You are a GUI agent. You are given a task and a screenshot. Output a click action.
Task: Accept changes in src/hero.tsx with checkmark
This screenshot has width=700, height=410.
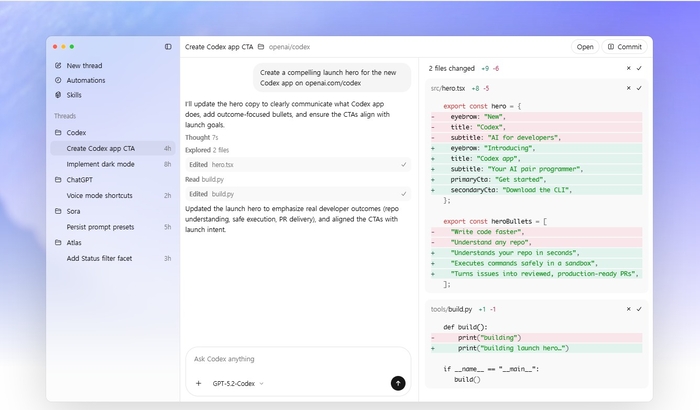pos(639,88)
